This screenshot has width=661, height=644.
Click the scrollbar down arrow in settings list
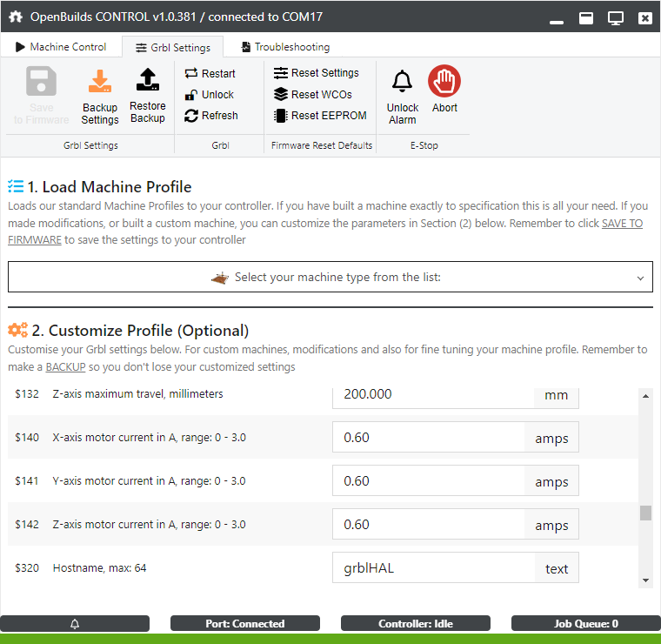coord(645,580)
